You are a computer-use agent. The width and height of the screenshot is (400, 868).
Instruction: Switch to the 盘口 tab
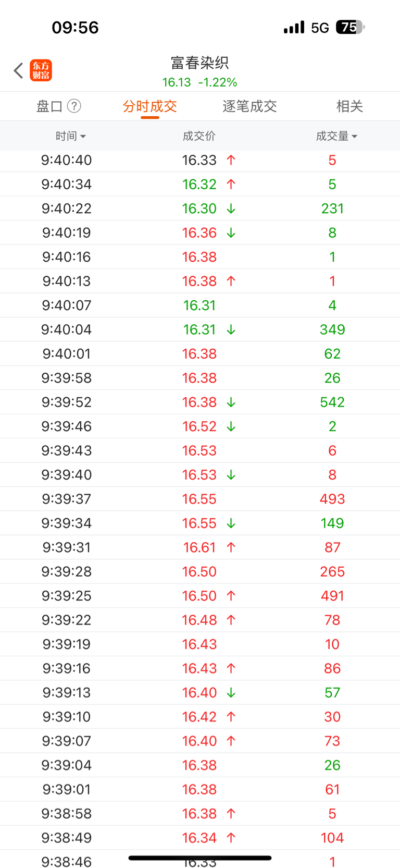(x=49, y=106)
